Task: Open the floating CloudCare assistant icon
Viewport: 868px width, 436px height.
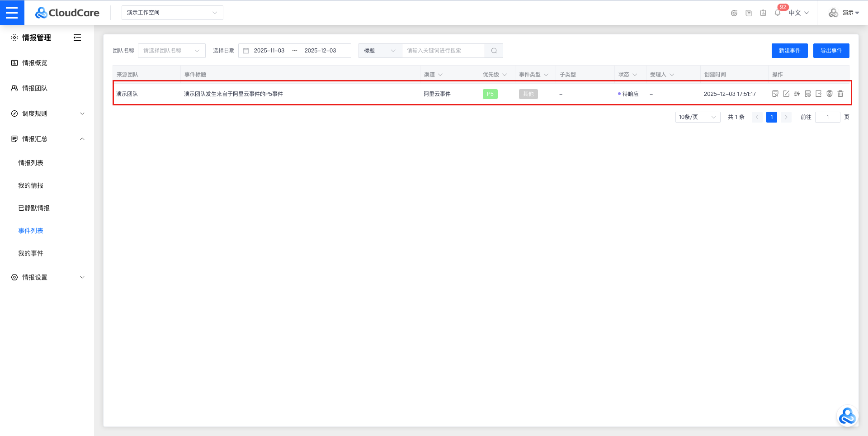Action: (x=847, y=416)
